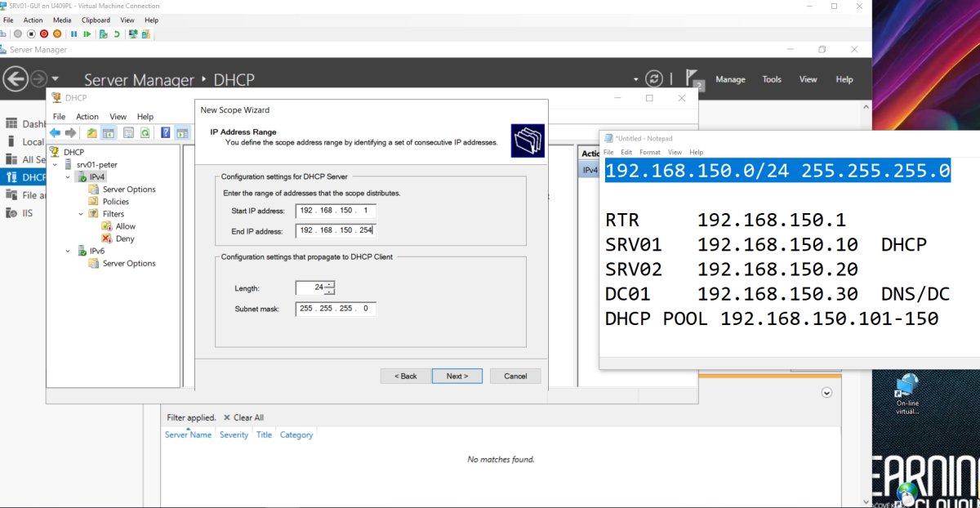980x508 pixels.
Task: Open the Tools menu in Server Manager
Action: tap(772, 79)
